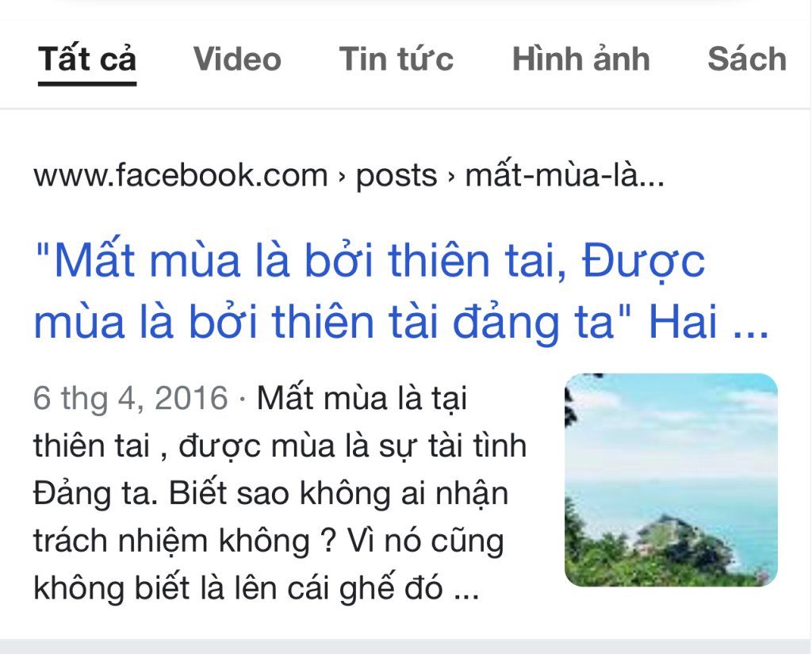Click snippet line "trách nhiệm không ? Vì nó cũng"
Screen dimensions: 812x654
tap(269, 541)
